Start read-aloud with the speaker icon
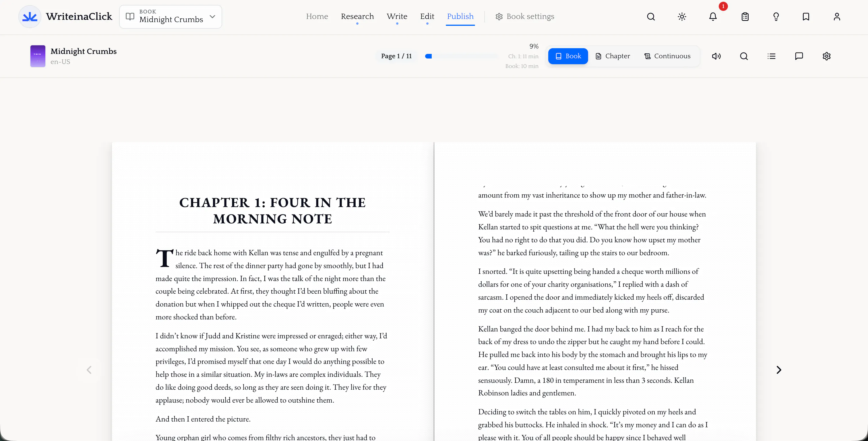868x441 pixels. pyautogui.click(x=716, y=56)
